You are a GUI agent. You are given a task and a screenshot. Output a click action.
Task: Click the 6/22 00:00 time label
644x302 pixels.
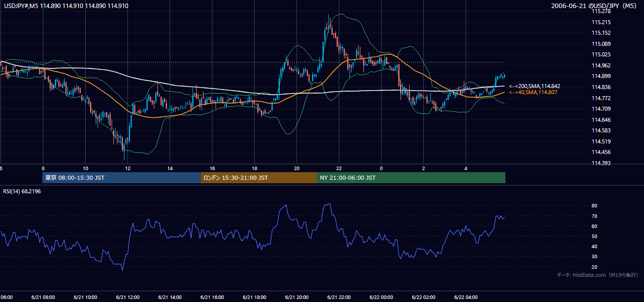pos(381,297)
